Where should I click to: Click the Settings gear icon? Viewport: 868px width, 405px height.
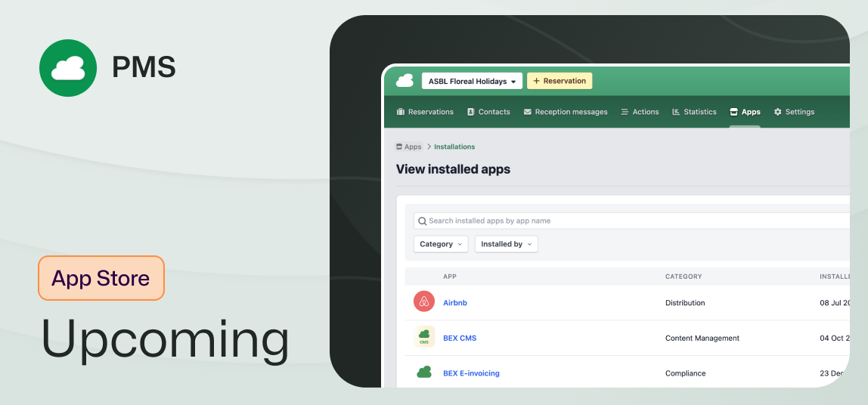(777, 112)
